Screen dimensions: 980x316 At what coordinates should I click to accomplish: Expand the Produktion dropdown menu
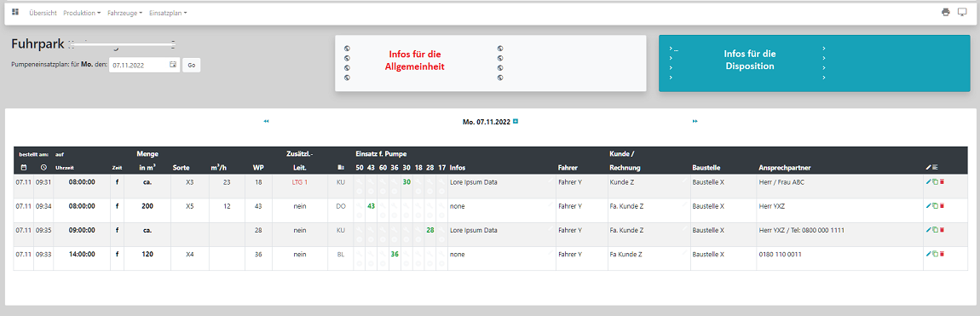point(82,13)
